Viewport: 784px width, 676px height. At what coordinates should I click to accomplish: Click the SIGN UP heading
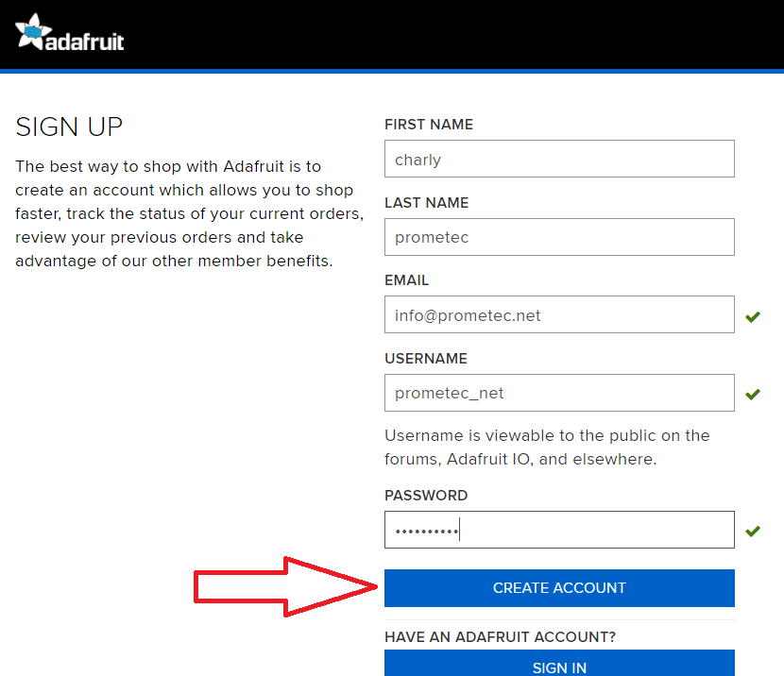tap(69, 127)
